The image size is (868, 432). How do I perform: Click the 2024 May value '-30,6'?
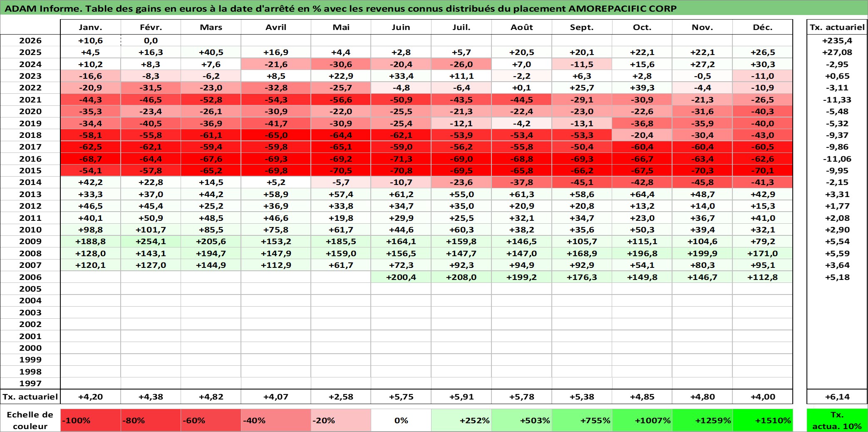(341, 64)
